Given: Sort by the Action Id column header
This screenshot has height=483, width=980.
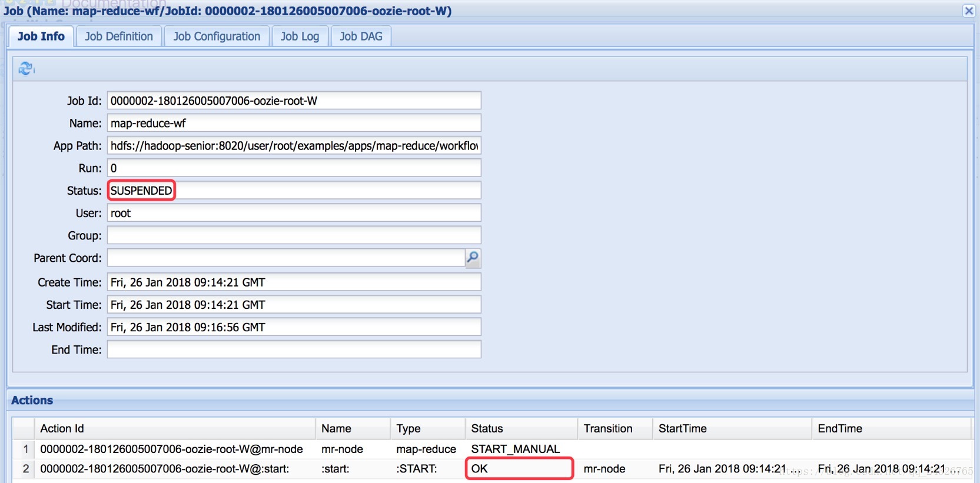Looking at the screenshot, I should [x=175, y=428].
